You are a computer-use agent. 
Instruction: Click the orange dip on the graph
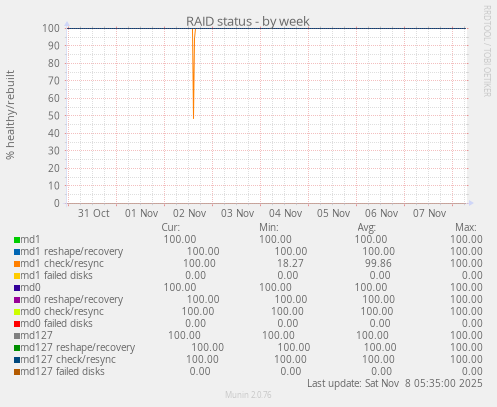193,74
